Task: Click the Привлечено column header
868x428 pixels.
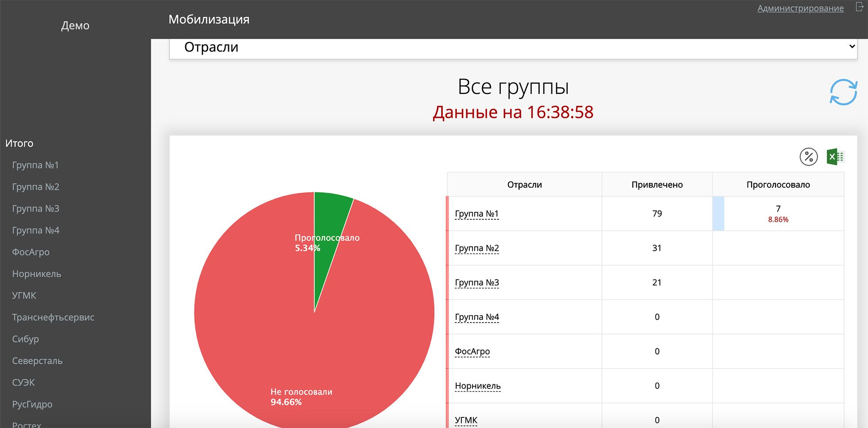Action: point(657,184)
